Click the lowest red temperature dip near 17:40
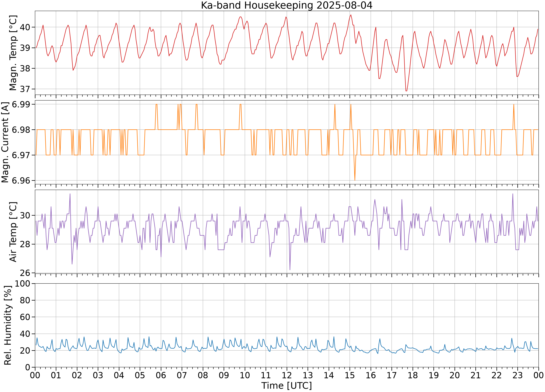 point(406,91)
